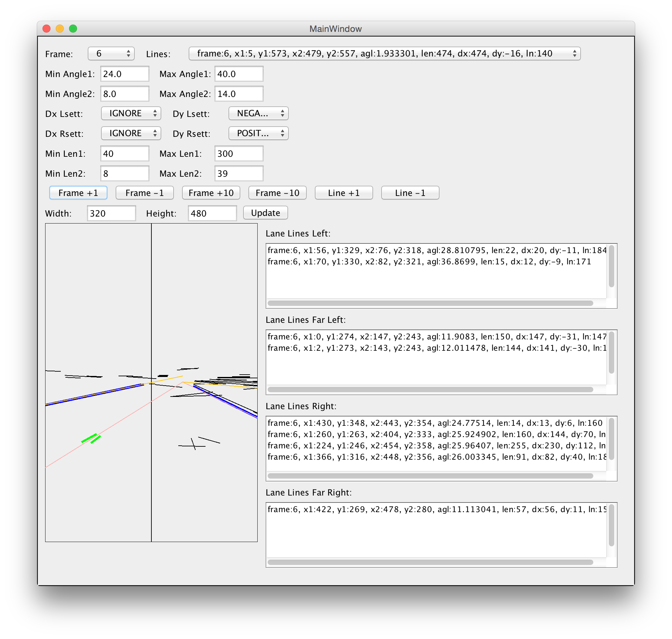Click the Height input field

click(x=212, y=214)
